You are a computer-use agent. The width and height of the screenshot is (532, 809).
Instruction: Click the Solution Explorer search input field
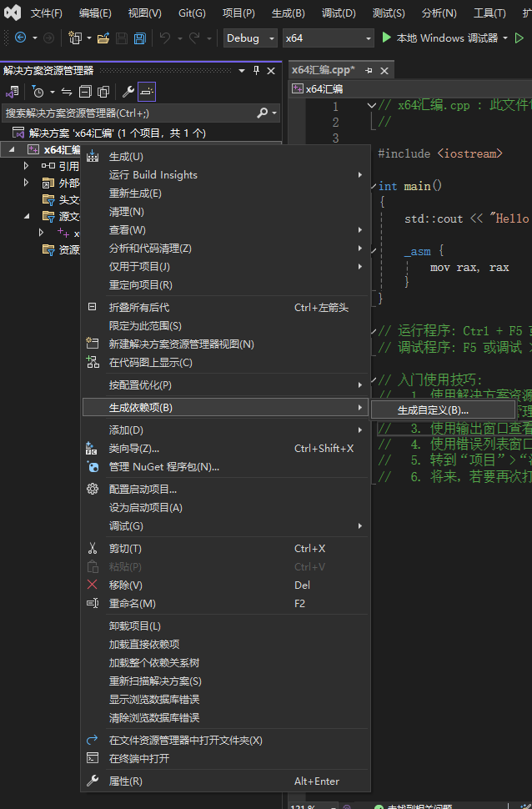pyautogui.click(x=129, y=113)
